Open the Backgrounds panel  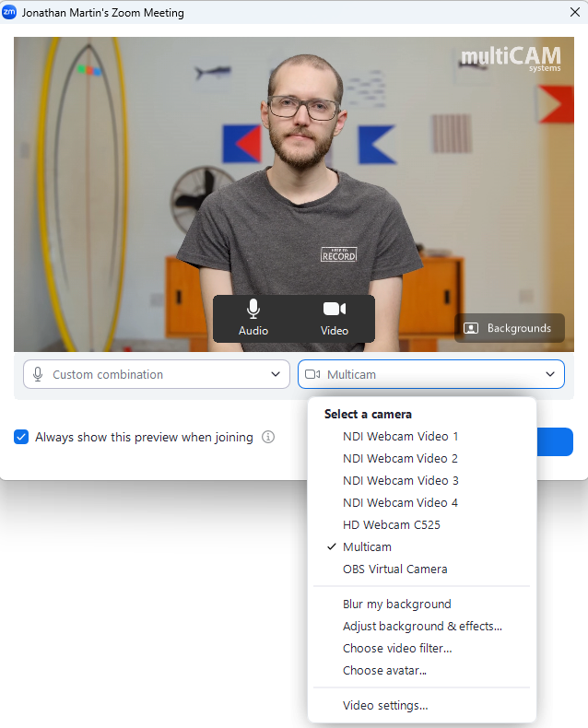pos(509,328)
